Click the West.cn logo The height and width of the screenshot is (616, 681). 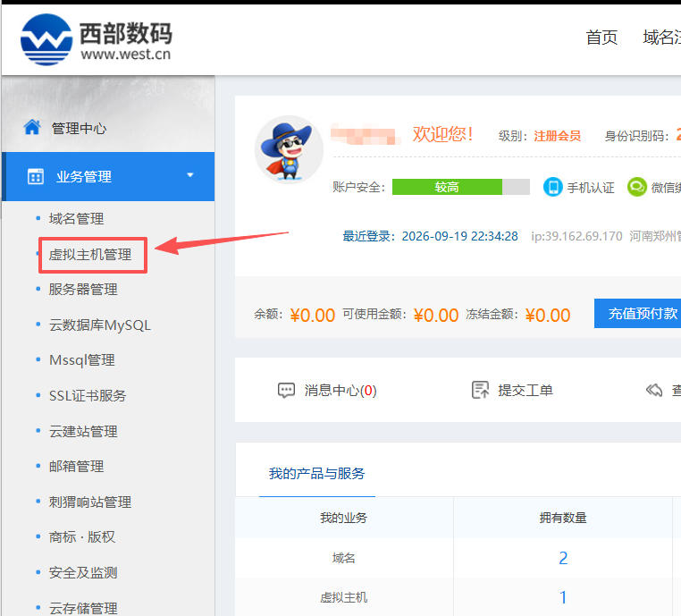coord(96,39)
